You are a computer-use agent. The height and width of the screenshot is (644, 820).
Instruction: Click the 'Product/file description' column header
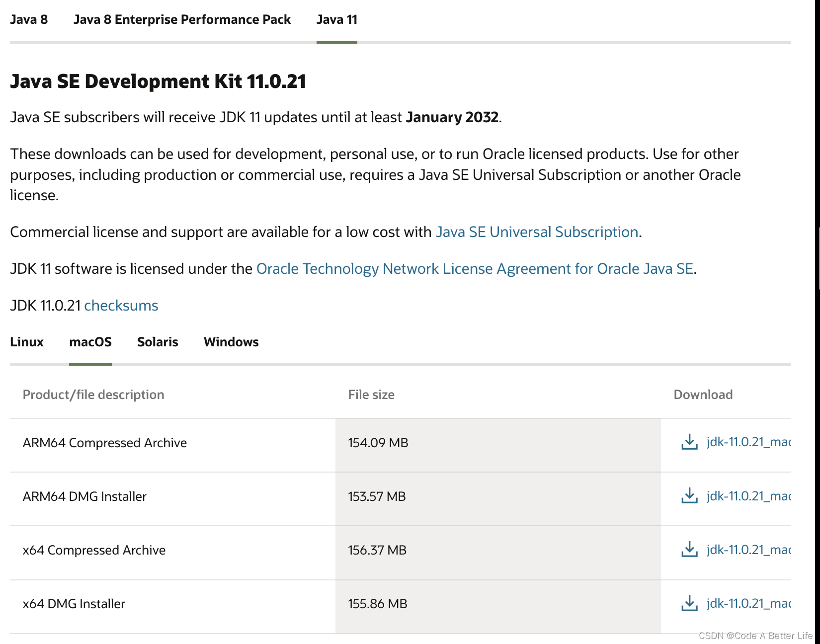[x=93, y=395]
